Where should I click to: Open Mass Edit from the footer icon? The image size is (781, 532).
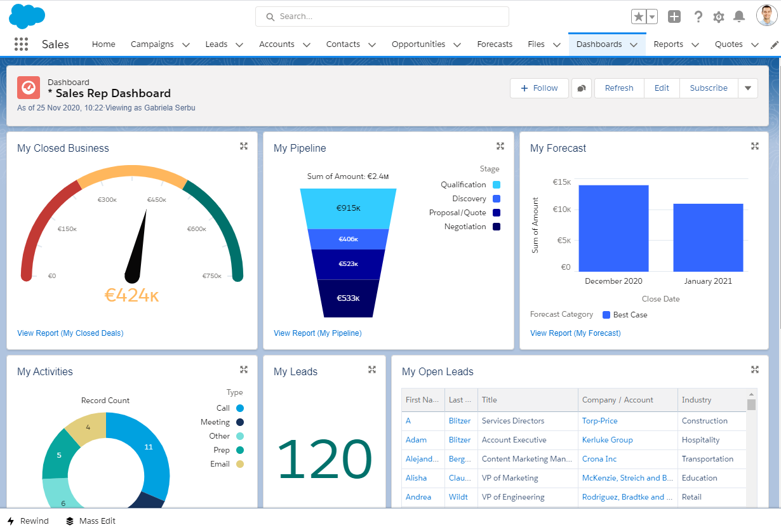tap(69, 521)
